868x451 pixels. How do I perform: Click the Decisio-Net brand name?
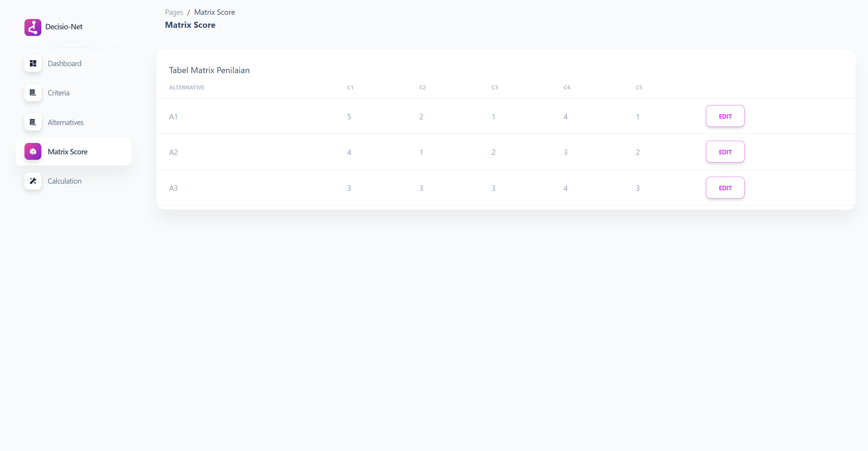[64, 27]
